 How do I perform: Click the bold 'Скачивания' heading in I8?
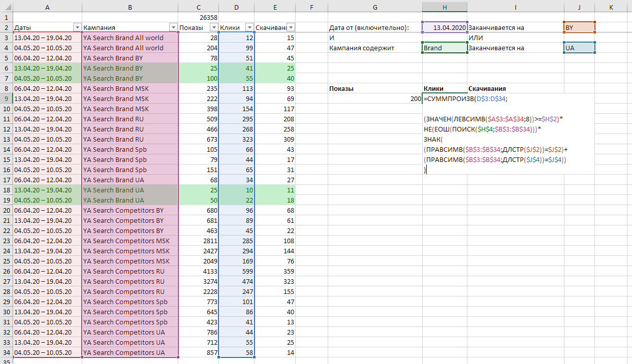(x=487, y=88)
